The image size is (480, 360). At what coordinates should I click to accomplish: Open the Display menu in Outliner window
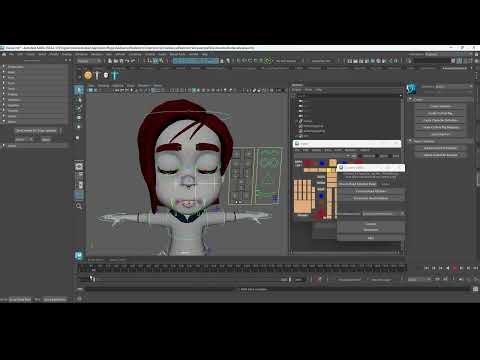(297, 90)
